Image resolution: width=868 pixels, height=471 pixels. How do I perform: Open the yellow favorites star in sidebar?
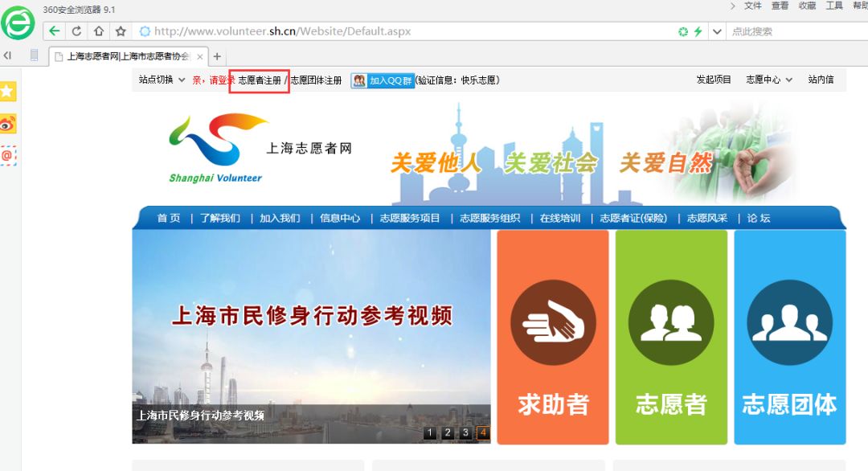coord(8,92)
